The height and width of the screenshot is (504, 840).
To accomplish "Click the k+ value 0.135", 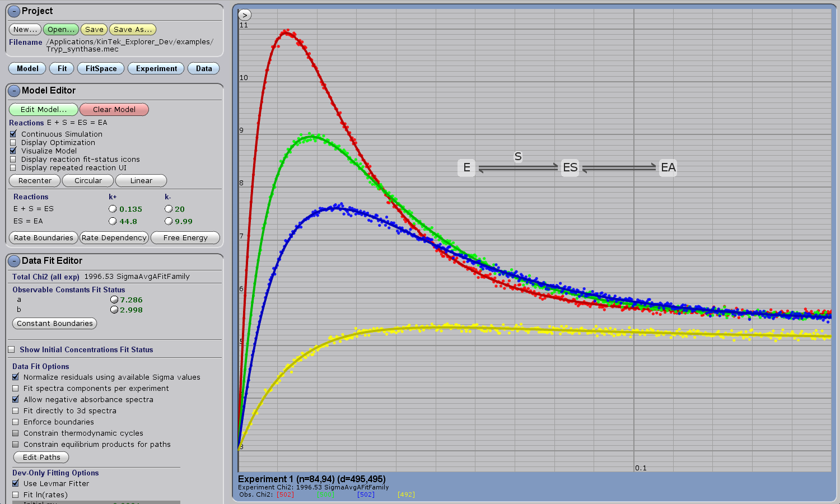I will (130, 209).
